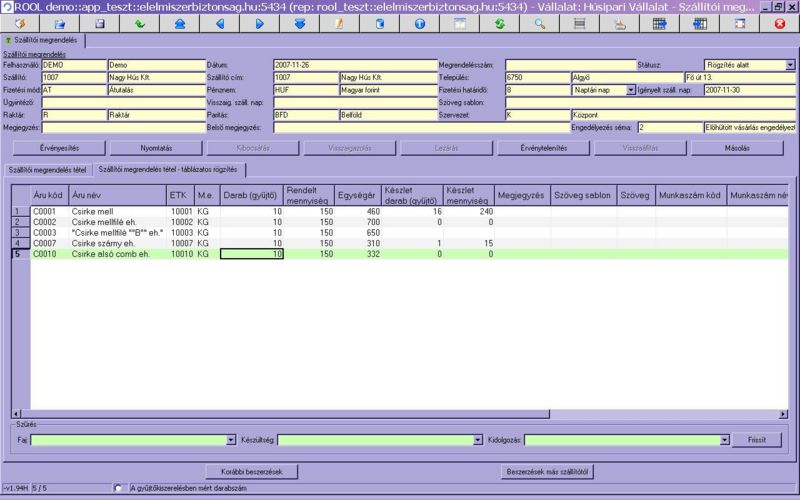Select the 'A gyűjtőkiszerelésben mért darabszám' radio button
800x500 pixels.
coord(119,488)
